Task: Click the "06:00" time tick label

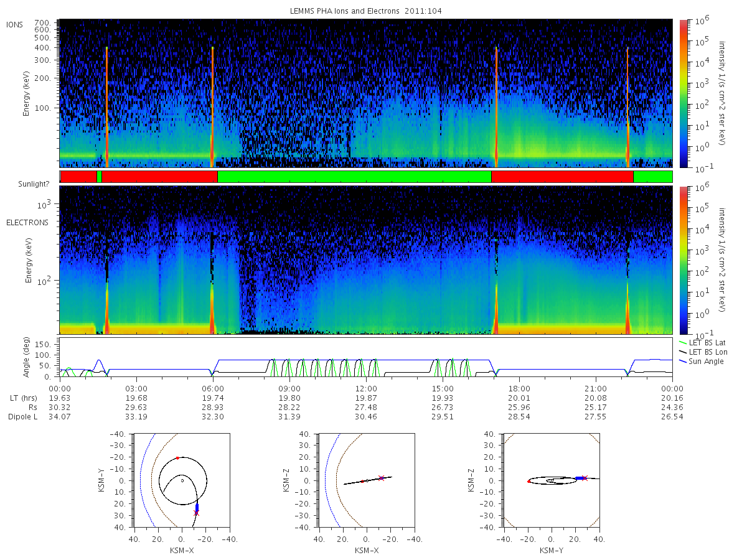Action: pyautogui.click(x=213, y=388)
